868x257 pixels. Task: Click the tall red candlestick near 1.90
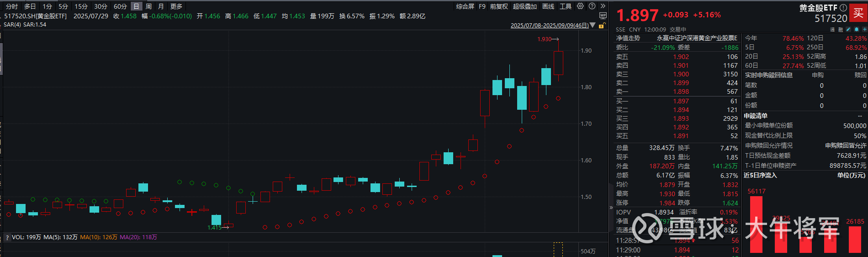558,63
